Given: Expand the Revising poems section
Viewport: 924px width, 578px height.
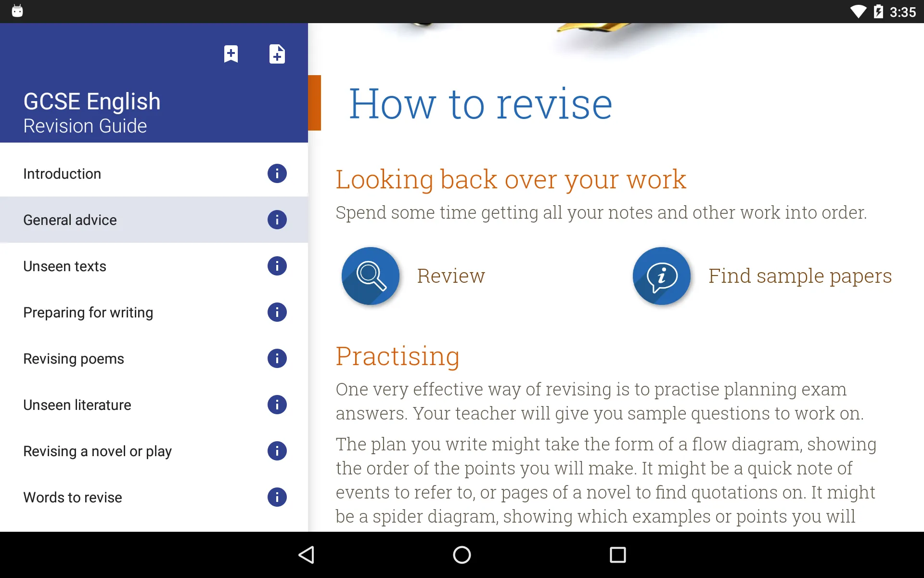Looking at the screenshot, I should pyautogui.click(x=73, y=358).
